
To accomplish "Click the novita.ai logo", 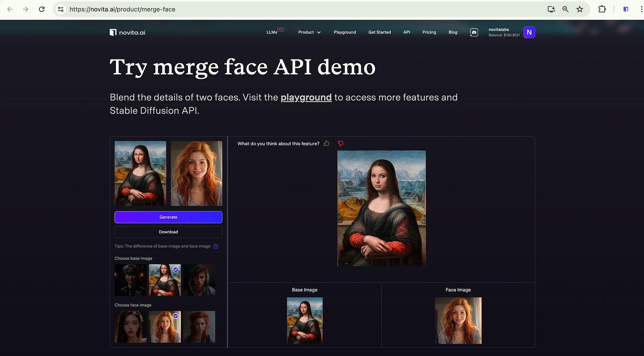I will (x=128, y=33).
